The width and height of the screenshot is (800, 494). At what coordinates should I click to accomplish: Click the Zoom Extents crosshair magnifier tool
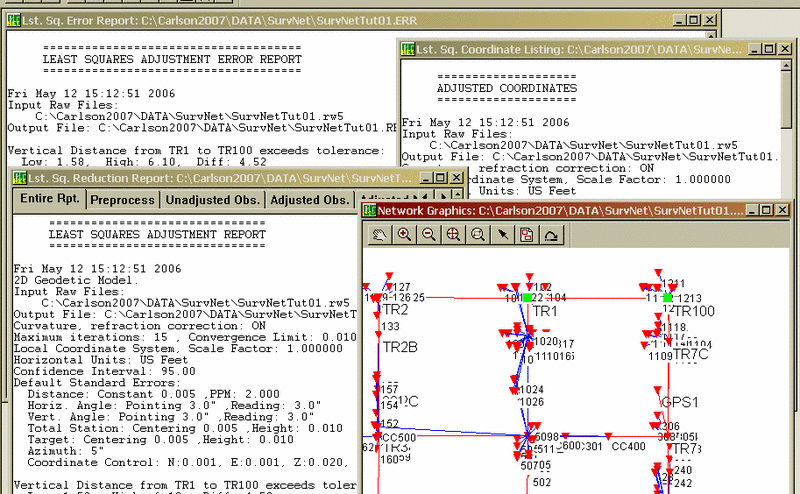(453, 235)
